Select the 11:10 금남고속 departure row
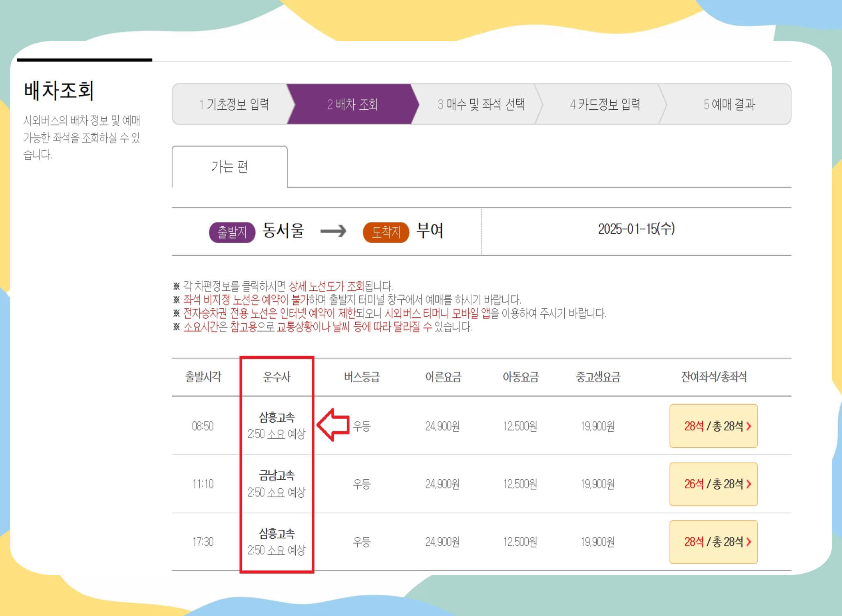The width and height of the screenshot is (842, 616). coord(411,485)
